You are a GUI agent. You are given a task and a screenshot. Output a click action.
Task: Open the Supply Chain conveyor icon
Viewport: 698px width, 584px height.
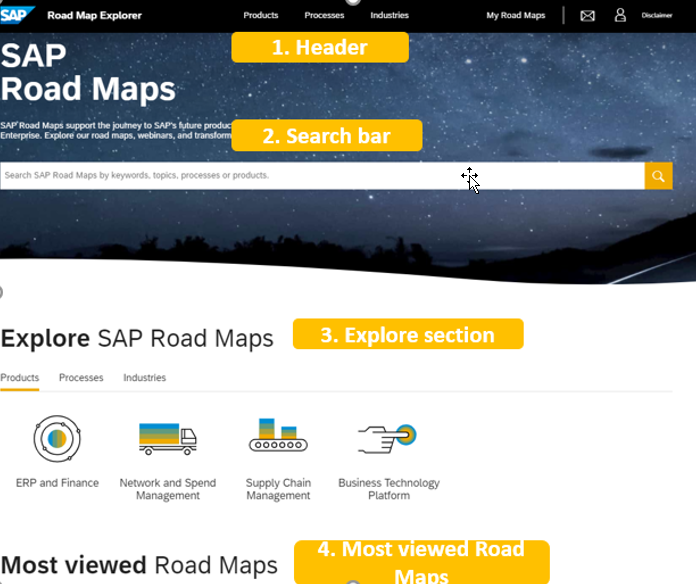[x=278, y=435]
